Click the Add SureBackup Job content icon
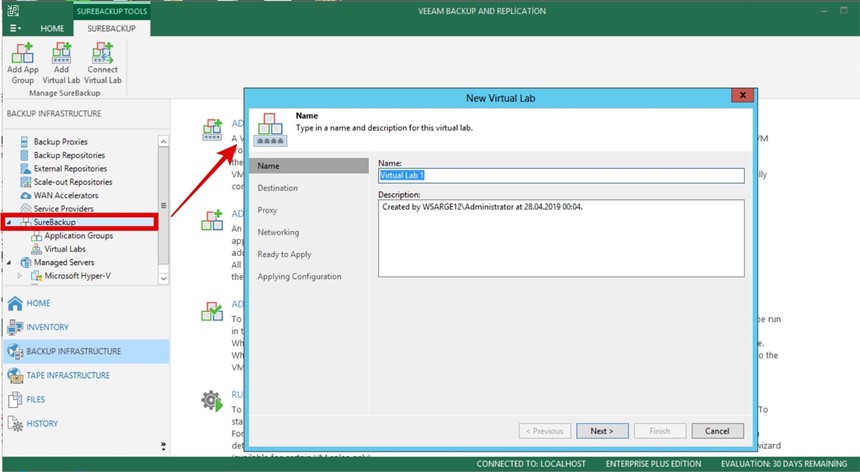The height and width of the screenshot is (472, 860). pos(212,311)
